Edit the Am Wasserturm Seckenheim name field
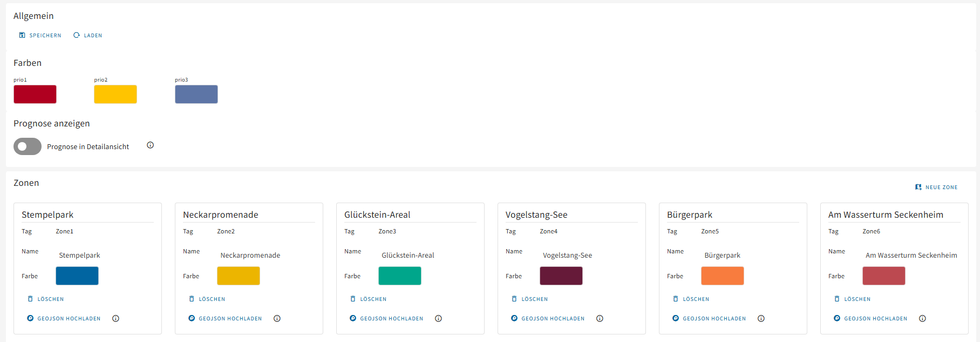 tap(911, 256)
